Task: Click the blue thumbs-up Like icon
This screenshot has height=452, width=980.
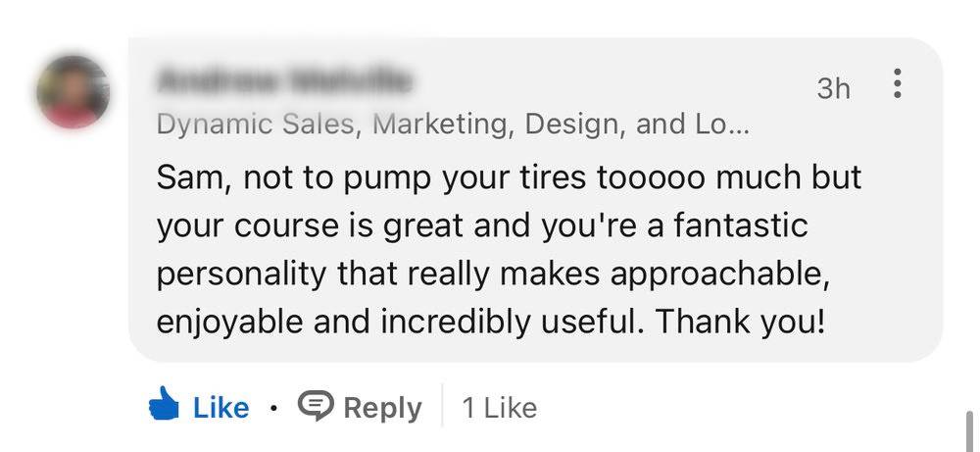Action: click(x=164, y=406)
